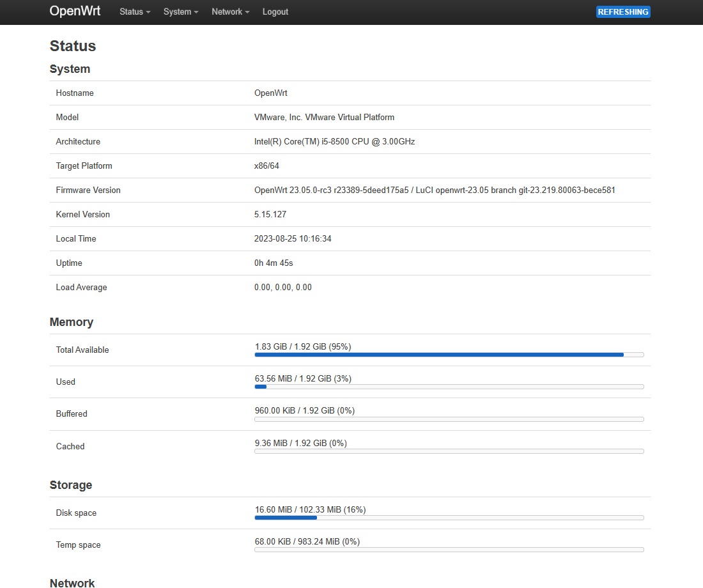
Task: Click the Storage section heading
Action: (71, 485)
